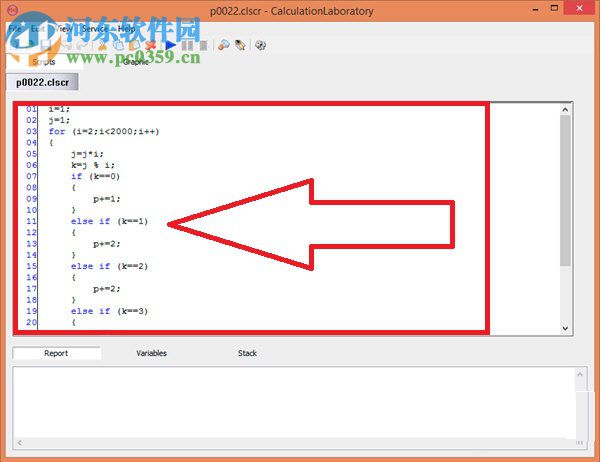Open the Service menu

95,29
